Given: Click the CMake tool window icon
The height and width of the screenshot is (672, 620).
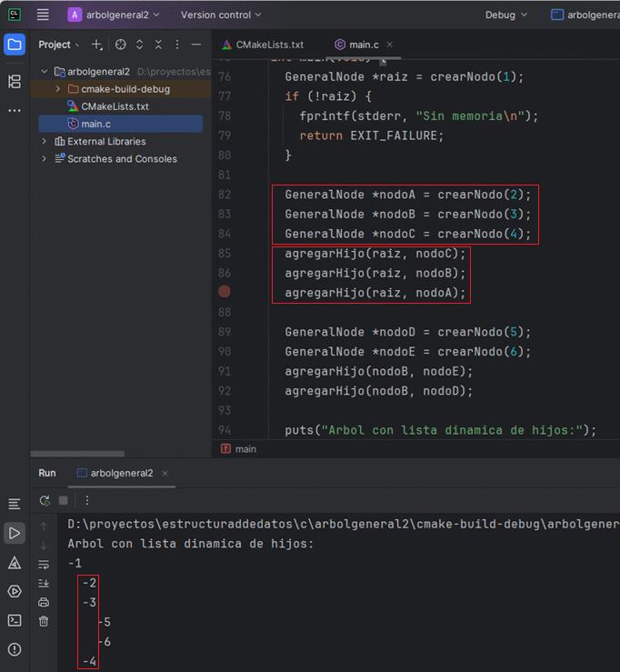Looking at the screenshot, I should click(x=15, y=563).
